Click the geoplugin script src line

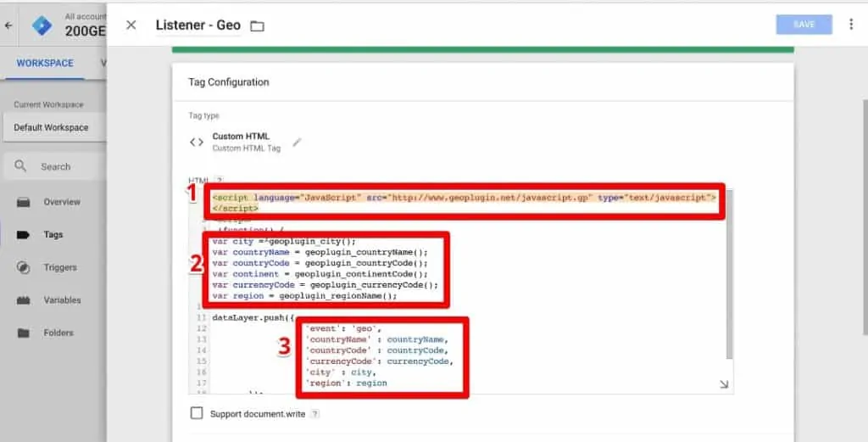[464, 197]
